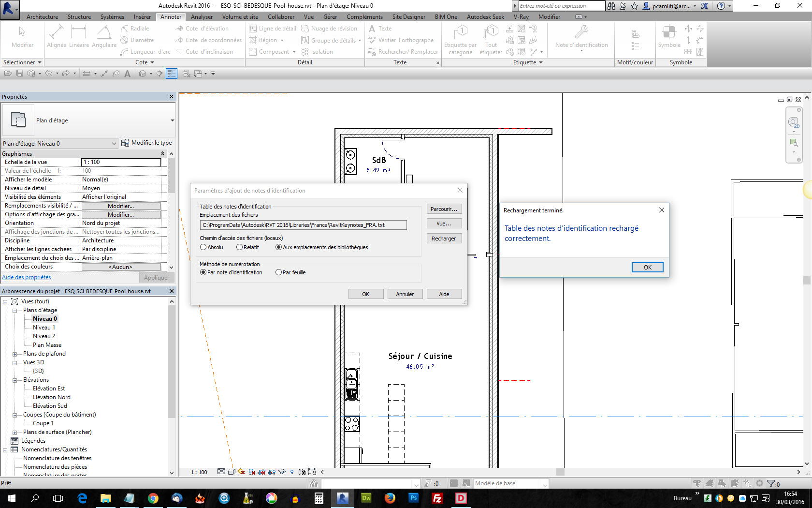812x508 pixels.
Task: Select the Relatif path option
Action: pos(240,247)
